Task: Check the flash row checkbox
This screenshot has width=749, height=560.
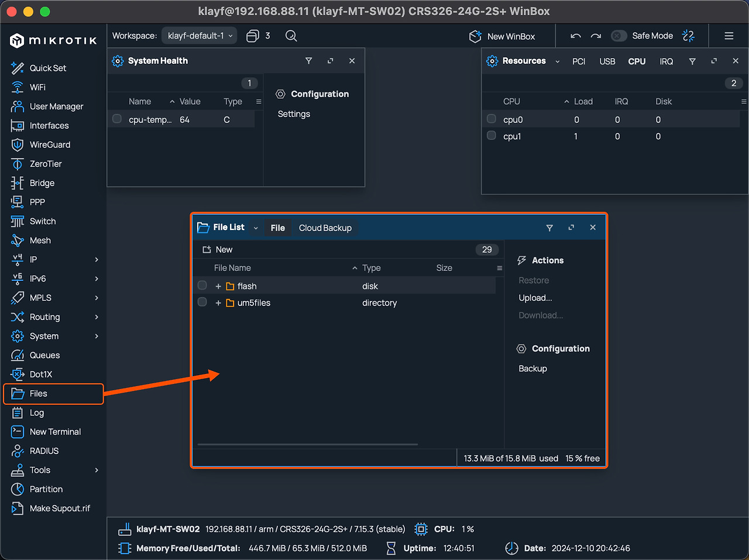Action: pyautogui.click(x=202, y=286)
